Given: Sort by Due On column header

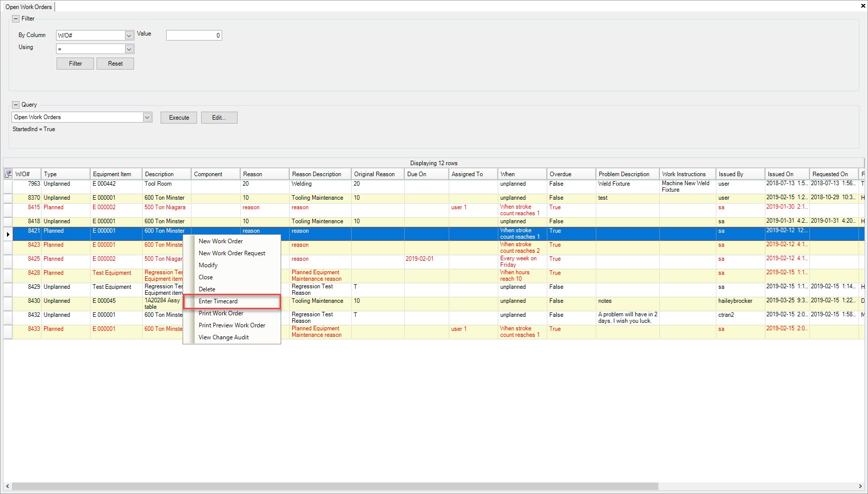Looking at the screenshot, I should (427, 174).
